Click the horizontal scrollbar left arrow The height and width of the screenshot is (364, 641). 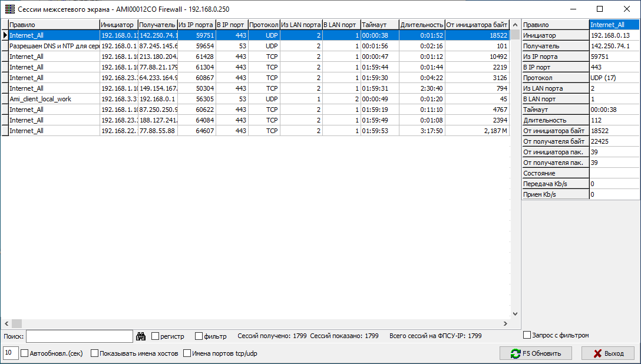[6, 324]
